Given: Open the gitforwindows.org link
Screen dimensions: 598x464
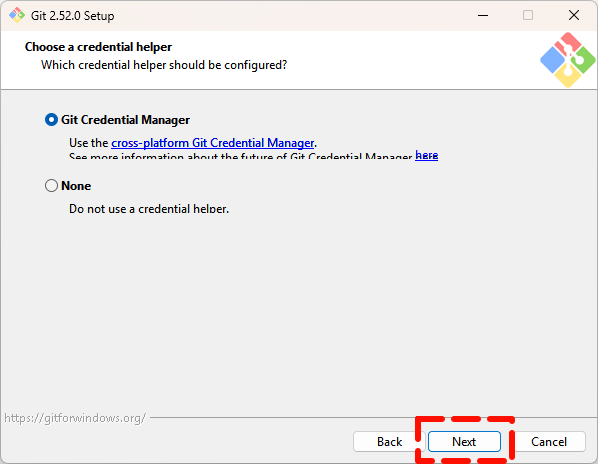Looking at the screenshot, I should click(x=75, y=418).
